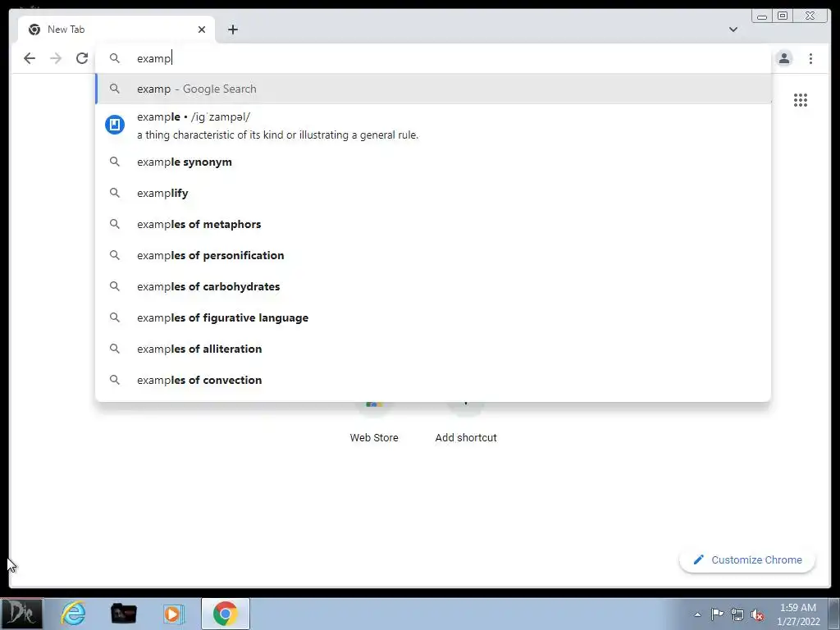Image resolution: width=840 pixels, height=630 pixels.
Task: Open the folder icon on taskbar
Action: pyautogui.click(x=123, y=614)
